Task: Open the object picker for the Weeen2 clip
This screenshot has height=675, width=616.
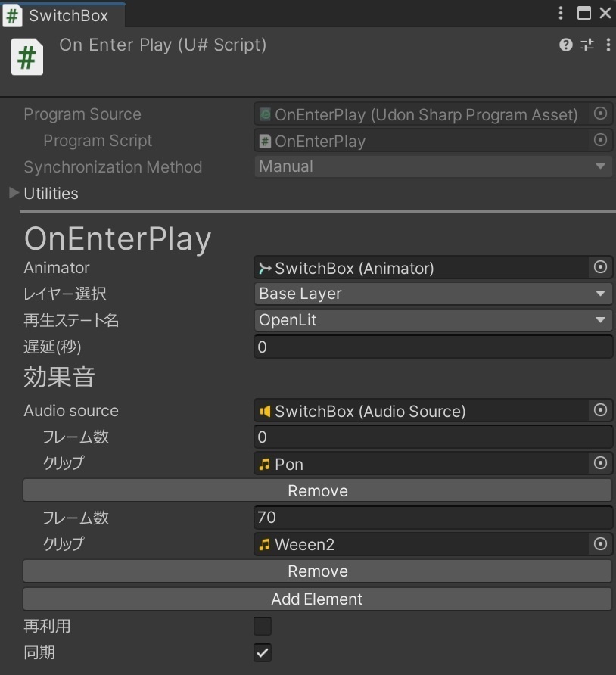Action: pyautogui.click(x=599, y=544)
